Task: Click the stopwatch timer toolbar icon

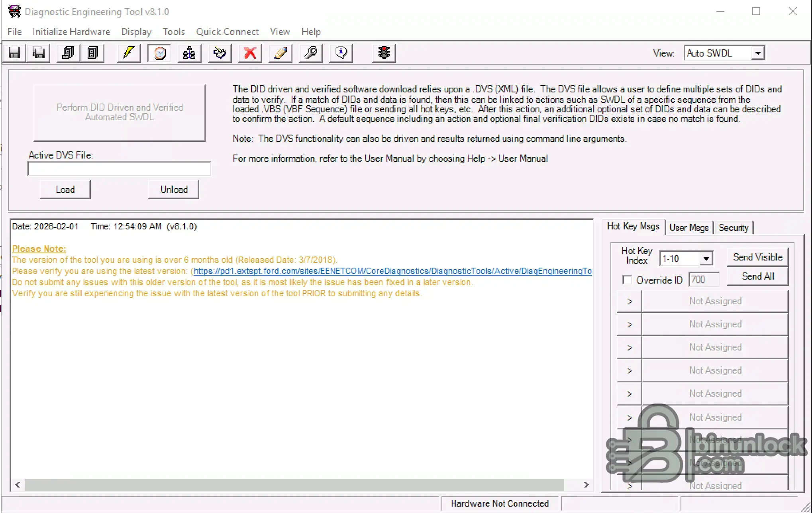Action: (159, 53)
